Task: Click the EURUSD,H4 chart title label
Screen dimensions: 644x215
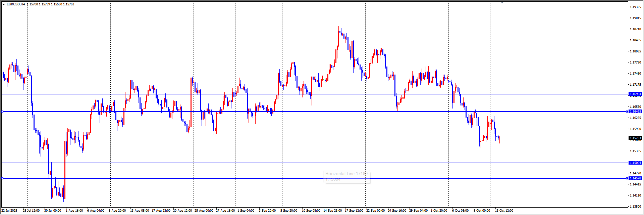Action: point(16,4)
